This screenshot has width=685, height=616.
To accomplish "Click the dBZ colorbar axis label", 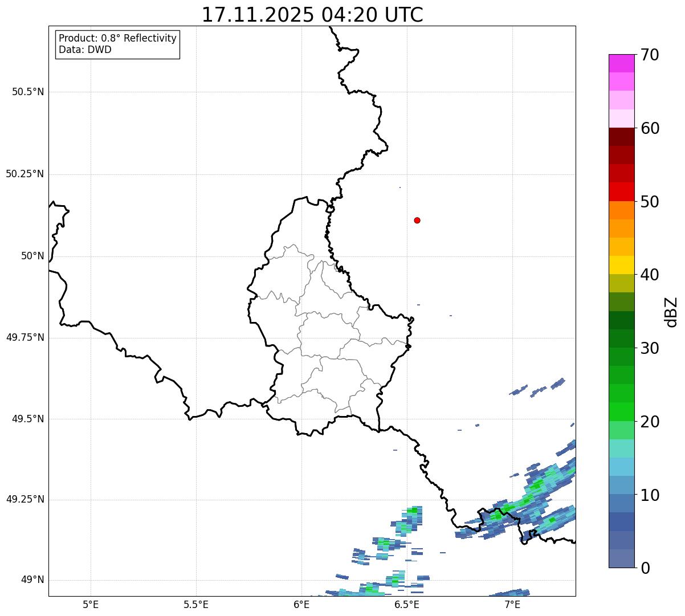I will [x=671, y=312].
